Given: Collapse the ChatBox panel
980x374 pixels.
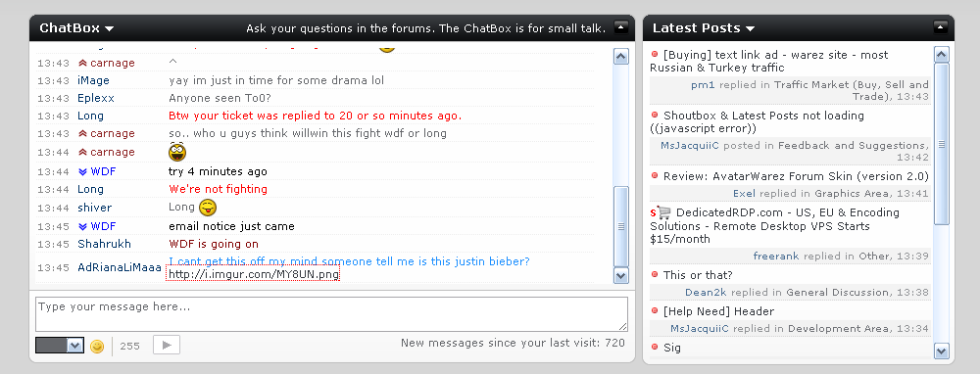Looking at the screenshot, I should coord(620,26).
